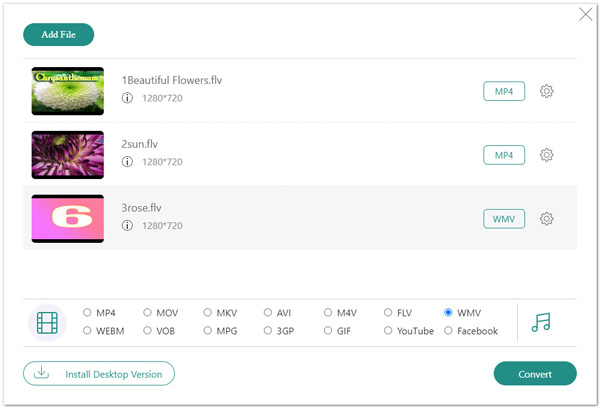Open settings gear for 2sun.flv

click(x=547, y=155)
